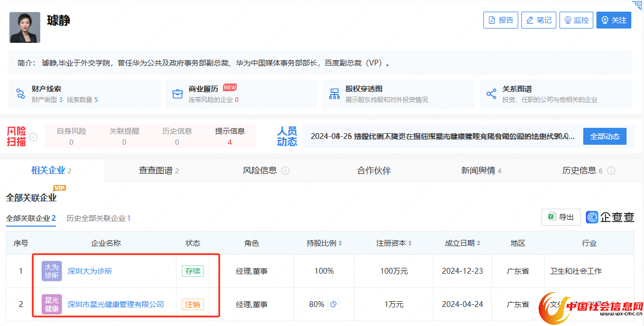Click the 监控 monitor button
Screen dimensions: 644x326
click(x=576, y=20)
